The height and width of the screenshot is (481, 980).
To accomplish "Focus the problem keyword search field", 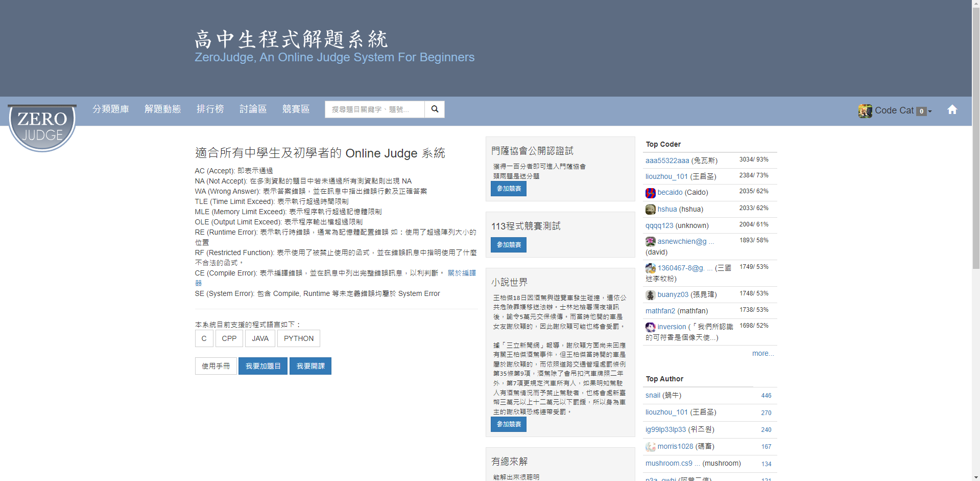I will pos(374,109).
